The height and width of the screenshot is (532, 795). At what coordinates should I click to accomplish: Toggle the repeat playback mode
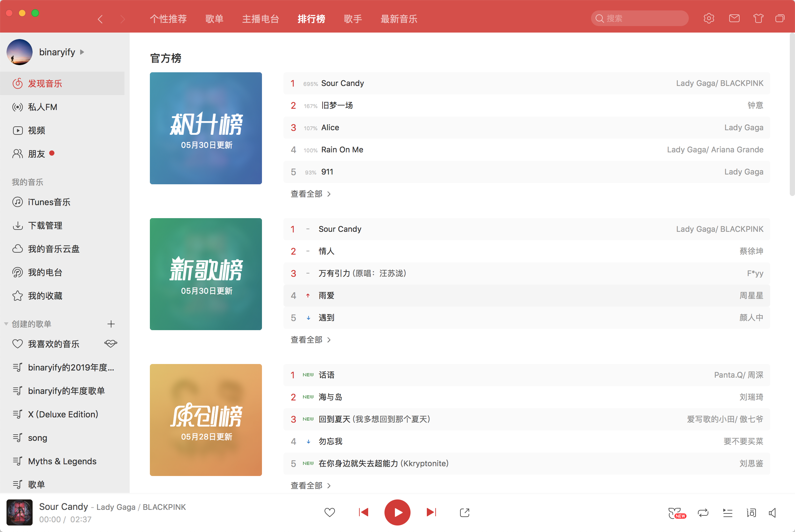click(x=703, y=512)
